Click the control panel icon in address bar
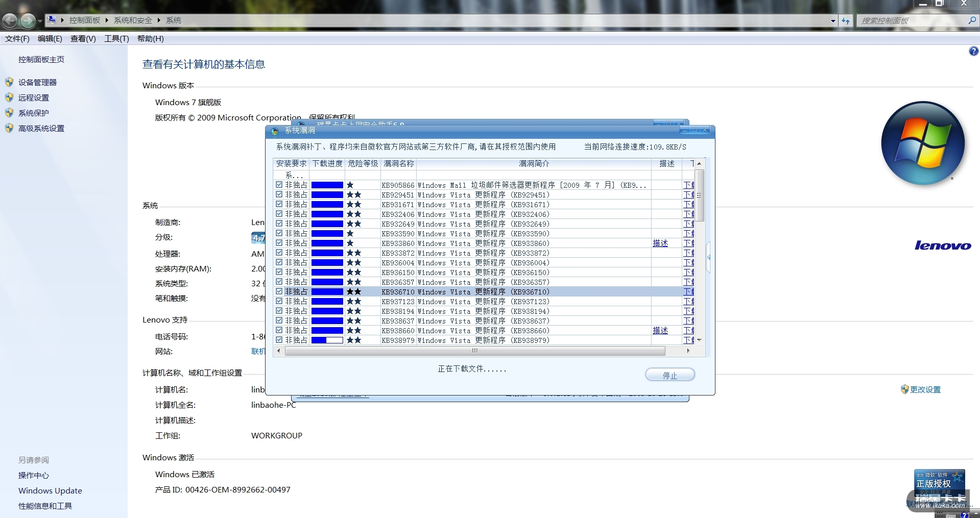 [52, 20]
